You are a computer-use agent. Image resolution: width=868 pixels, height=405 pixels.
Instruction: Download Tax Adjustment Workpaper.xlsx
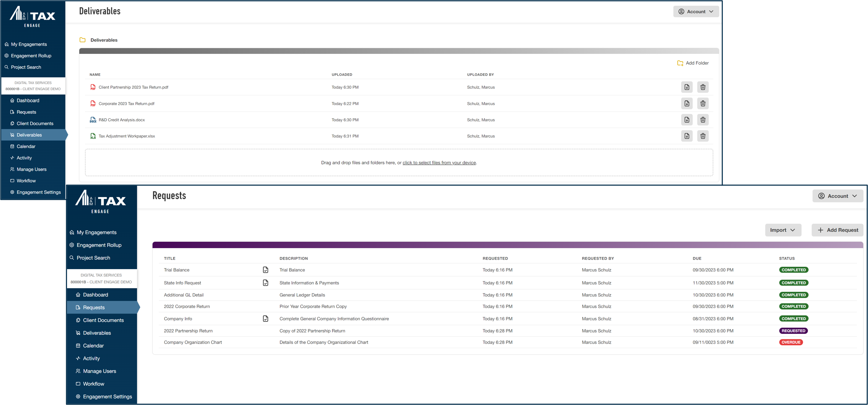click(x=686, y=136)
